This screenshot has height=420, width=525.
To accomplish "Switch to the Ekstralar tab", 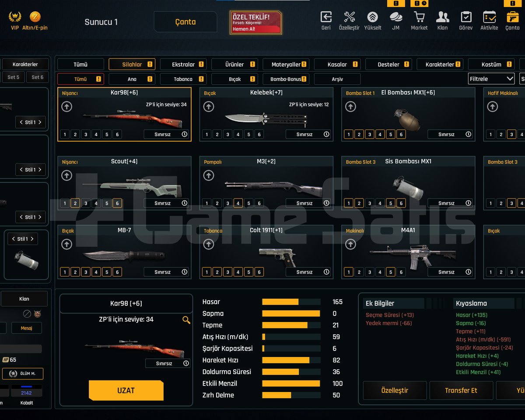I will pyautogui.click(x=183, y=64).
